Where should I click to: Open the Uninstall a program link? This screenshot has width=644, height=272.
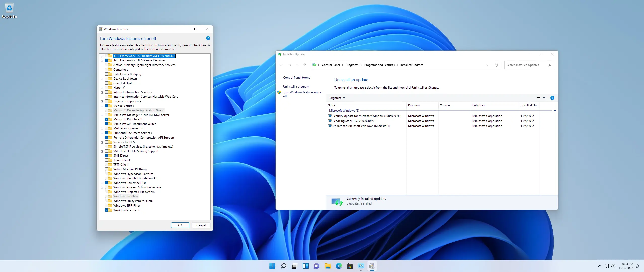[296, 87]
